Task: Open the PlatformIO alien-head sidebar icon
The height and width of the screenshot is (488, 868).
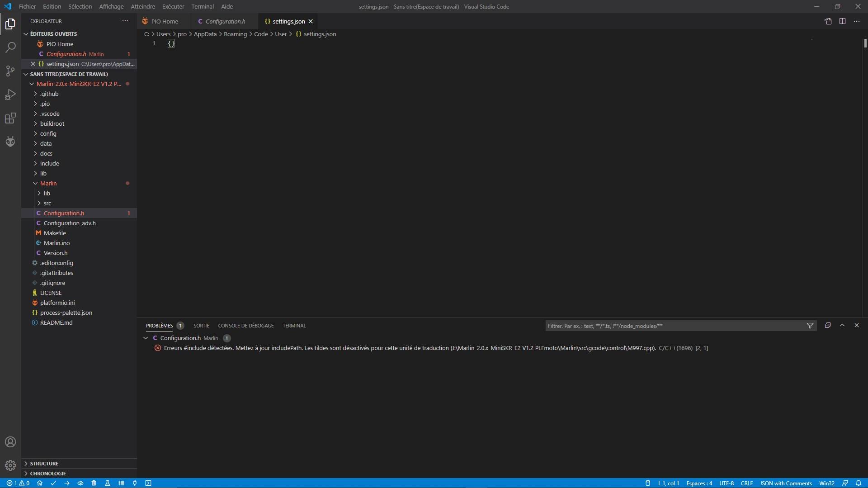Action: coord(10,142)
